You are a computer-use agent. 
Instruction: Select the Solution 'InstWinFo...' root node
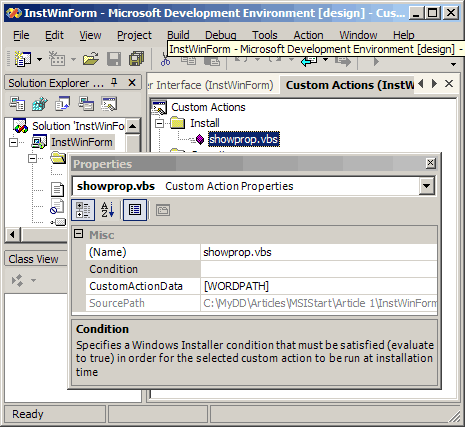coord(78,126)
